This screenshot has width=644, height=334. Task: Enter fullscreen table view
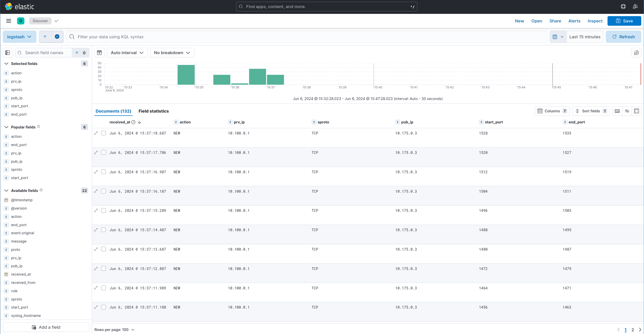click(x=636, y=111)
